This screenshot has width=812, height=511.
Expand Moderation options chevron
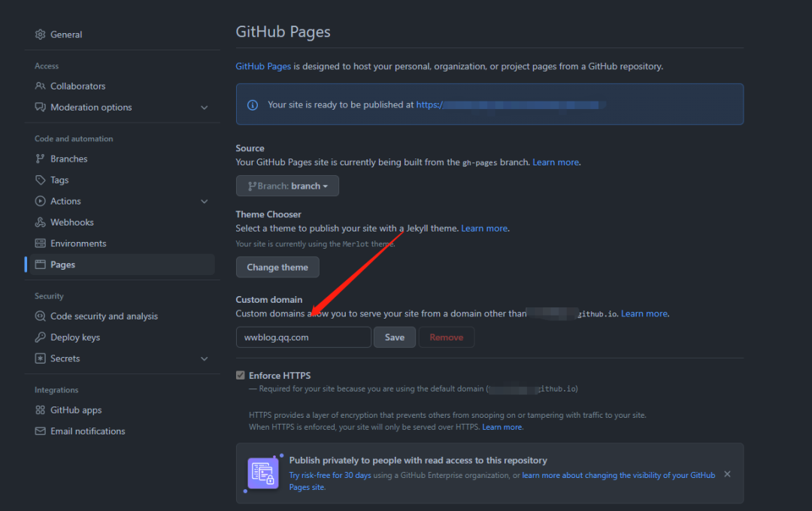pos(204,107)
